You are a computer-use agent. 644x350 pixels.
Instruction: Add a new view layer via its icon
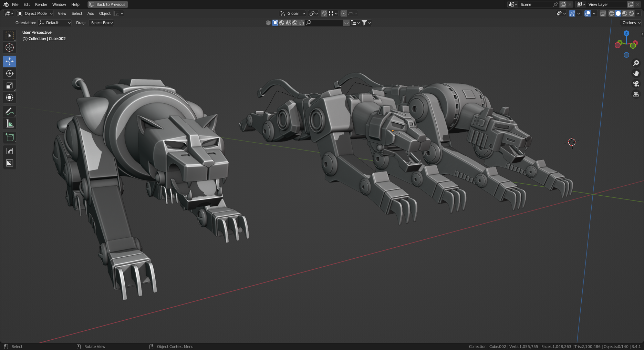click(631, 4)
